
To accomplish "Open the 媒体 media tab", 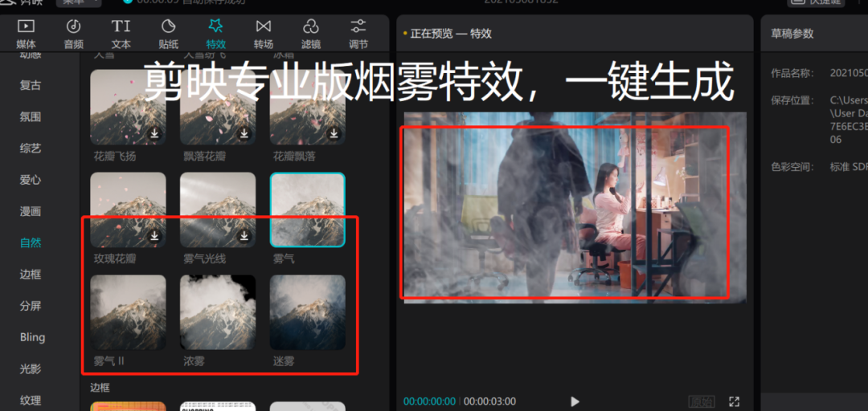I will [x=26, y=34].
